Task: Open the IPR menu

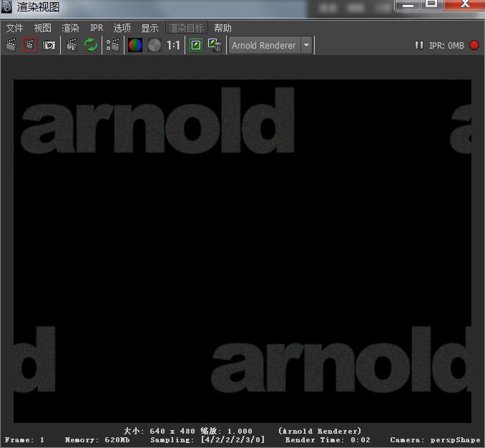Action: 97,28
